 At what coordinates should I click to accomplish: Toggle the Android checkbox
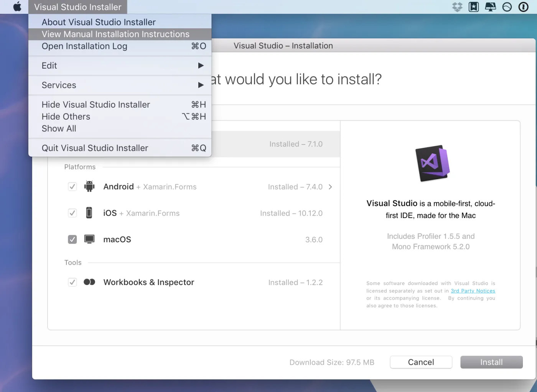coord(72,187)
